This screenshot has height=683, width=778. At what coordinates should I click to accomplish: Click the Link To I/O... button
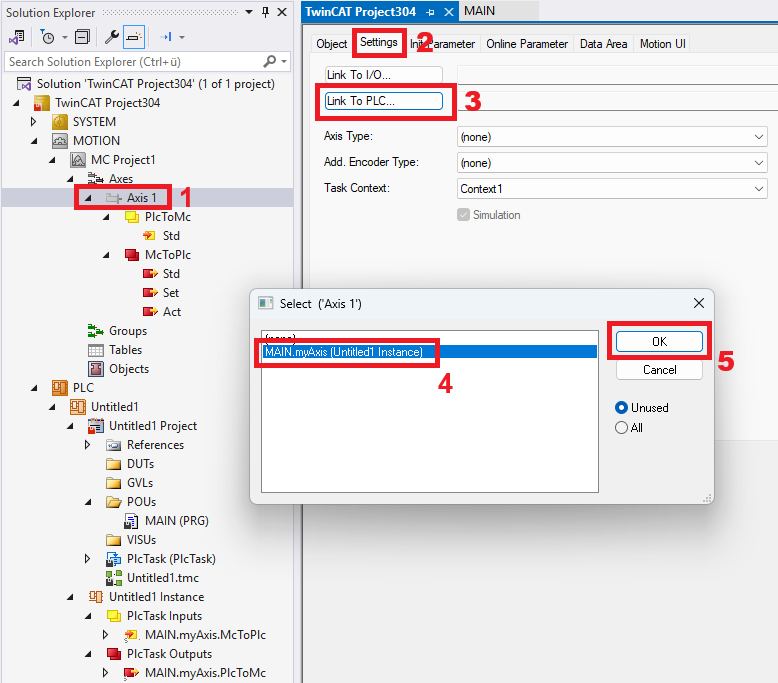click(x=384, y=75)
